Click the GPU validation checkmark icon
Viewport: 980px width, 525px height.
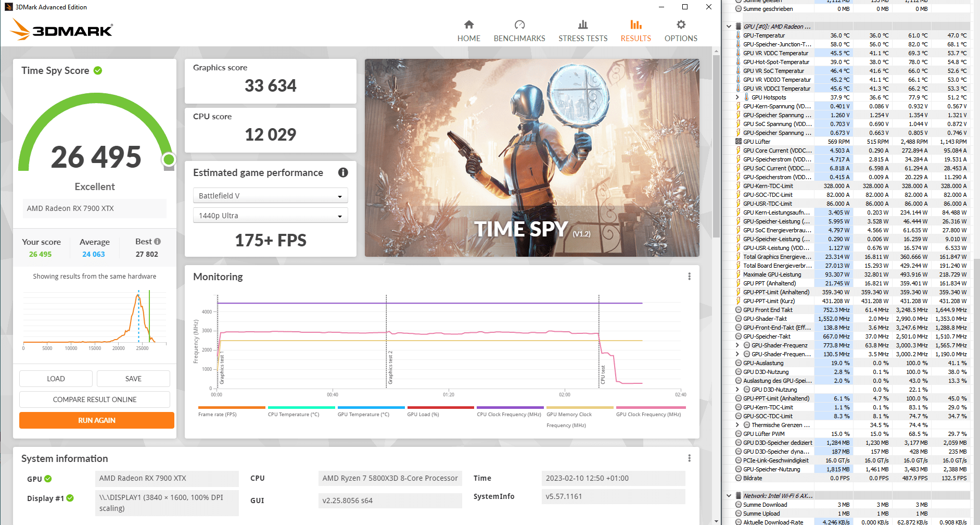click(48, 479)
